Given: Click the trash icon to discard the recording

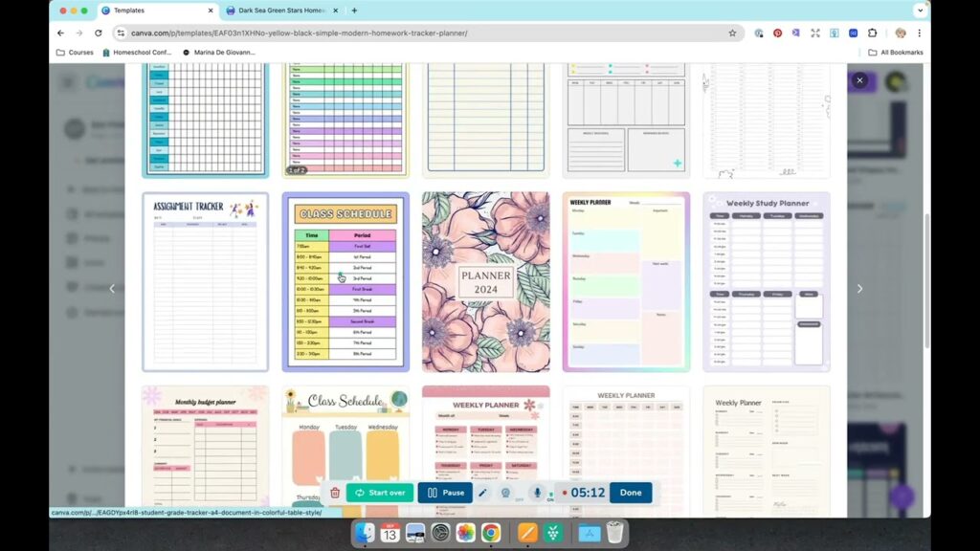Looking at the screenshot, I should tap(334, 492).
